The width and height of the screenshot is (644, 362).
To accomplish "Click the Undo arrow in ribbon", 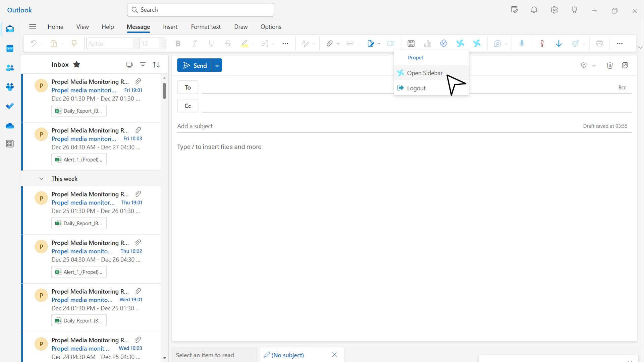I will tap(34, 44).
